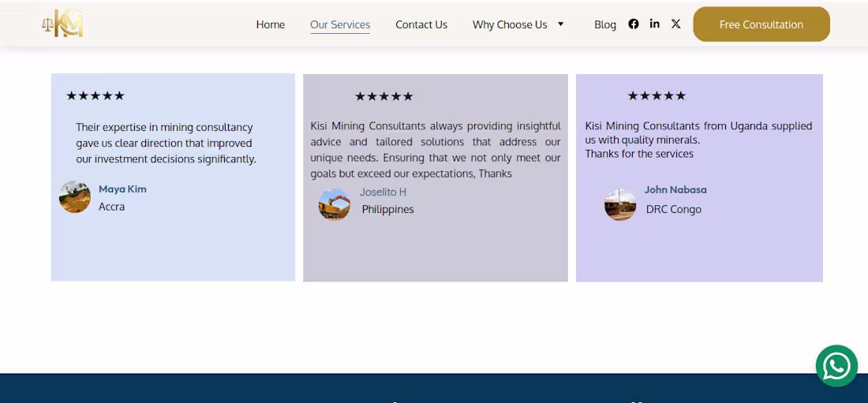Image resolution: width=868 pixels, height=403 pixels.
Task: Click the "Thanks for the services" line
Action: [639, 154]
